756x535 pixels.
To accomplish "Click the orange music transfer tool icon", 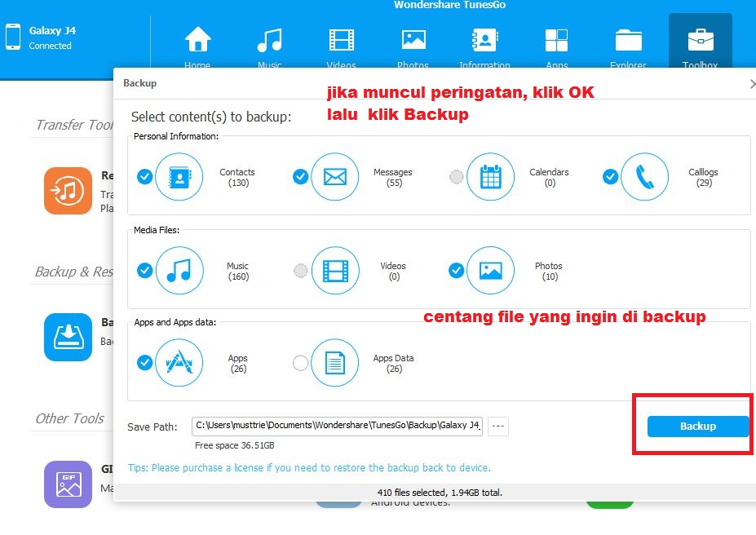I will pyautogui.click(x=68, y=191).
